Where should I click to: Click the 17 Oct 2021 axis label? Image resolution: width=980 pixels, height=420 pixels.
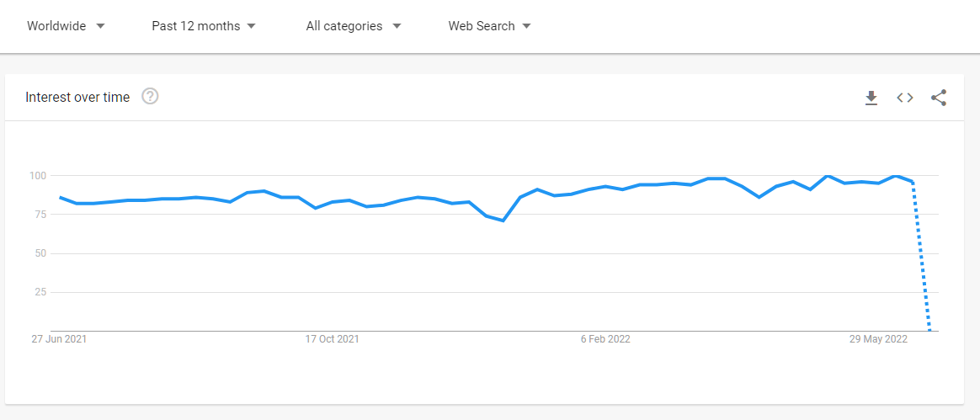pos(332,339)
